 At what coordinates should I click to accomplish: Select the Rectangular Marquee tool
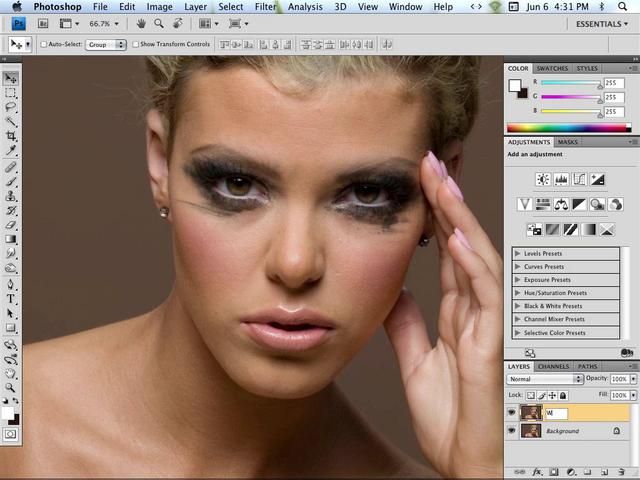[x=11, y=93]
